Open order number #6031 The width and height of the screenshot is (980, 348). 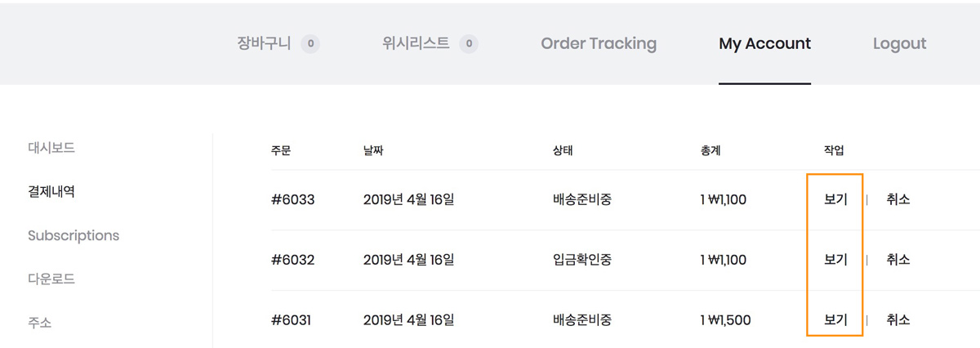coord(292,319)
